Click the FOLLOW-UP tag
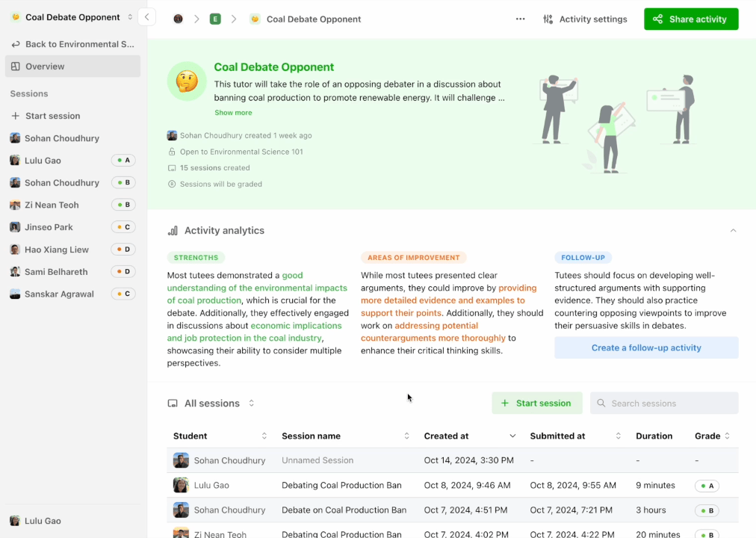Image resolution: width=756 pixels, height=538 pixels. (x=583, y=258)
